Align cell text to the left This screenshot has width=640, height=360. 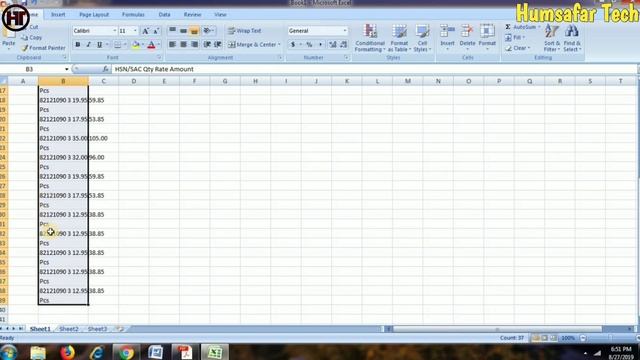click(173, 44)
